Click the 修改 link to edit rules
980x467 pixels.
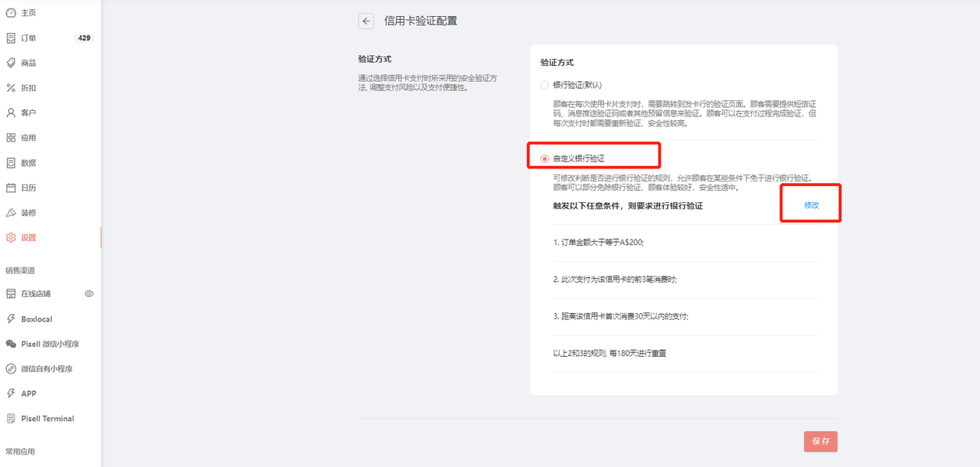812,205
